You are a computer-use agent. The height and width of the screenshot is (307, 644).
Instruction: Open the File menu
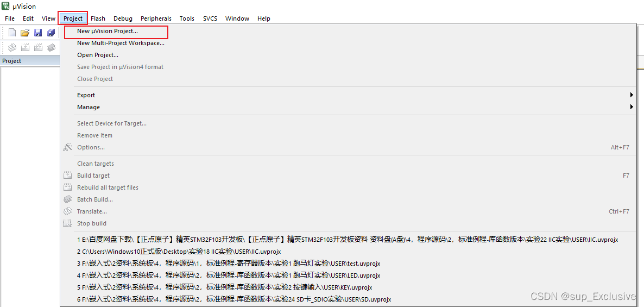9,18
